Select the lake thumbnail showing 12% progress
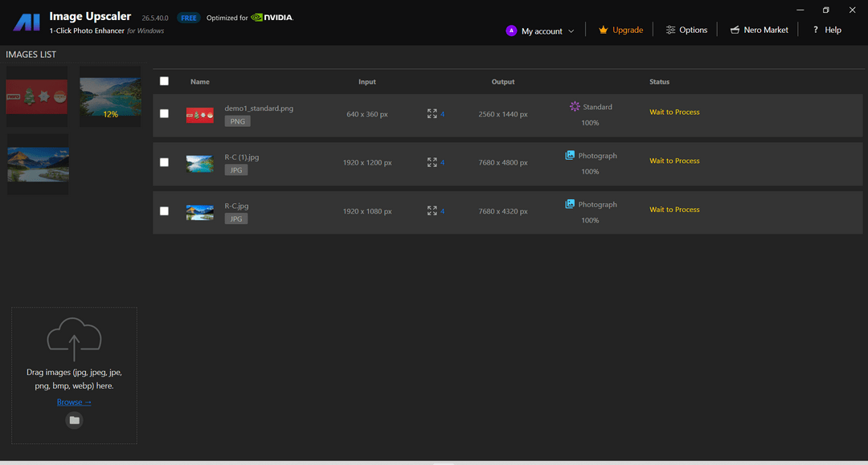This screenshot has height=465, width=868. coord(110,96)
